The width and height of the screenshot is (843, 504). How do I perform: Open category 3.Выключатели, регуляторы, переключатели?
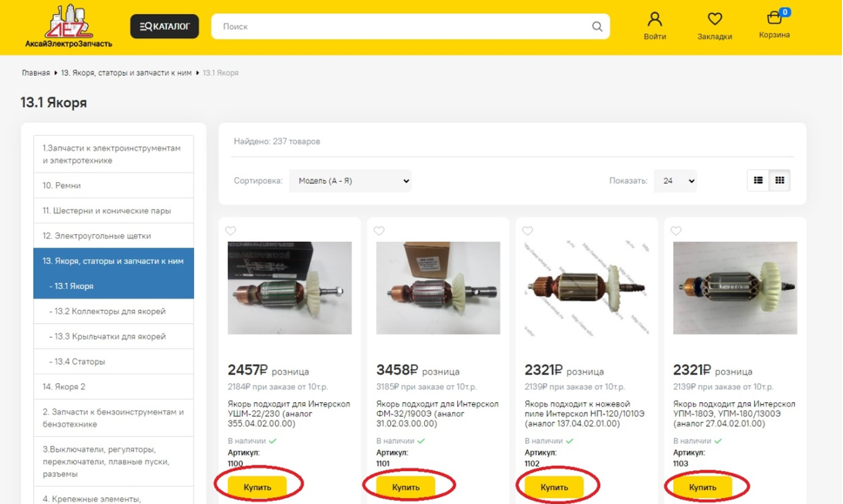(x=114, y=461)
